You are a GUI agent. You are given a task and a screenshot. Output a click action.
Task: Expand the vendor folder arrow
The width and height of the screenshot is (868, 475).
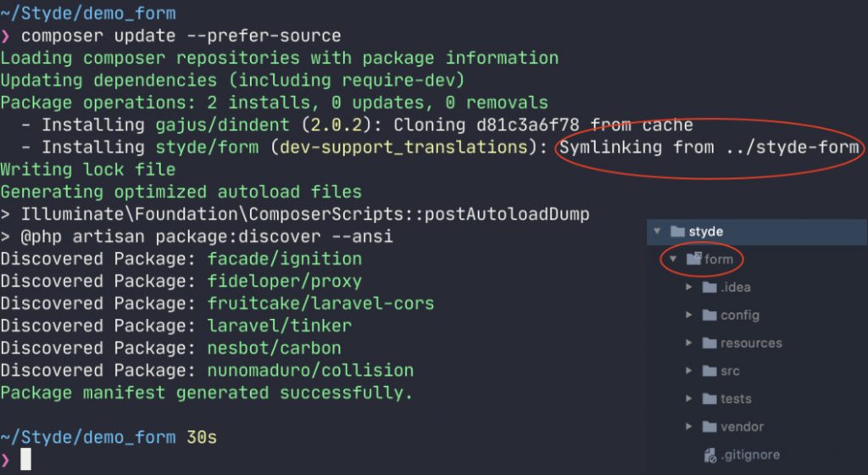click(688, 427)
